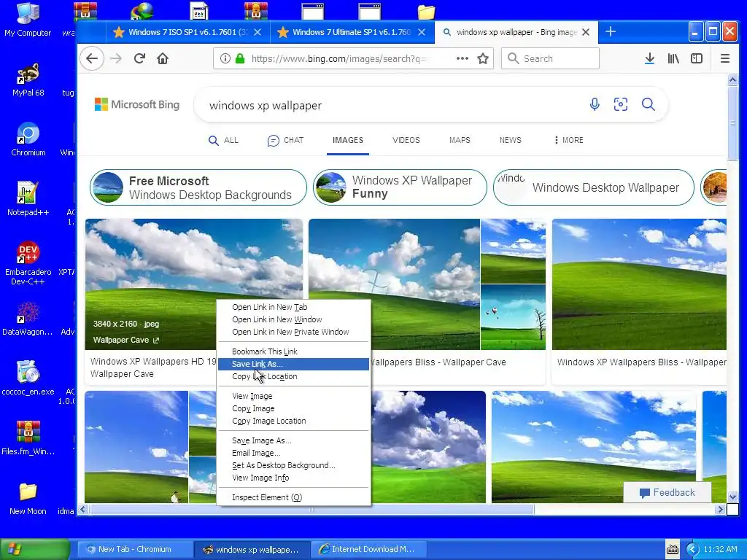Open the Feedback button

tap(667, 493)
